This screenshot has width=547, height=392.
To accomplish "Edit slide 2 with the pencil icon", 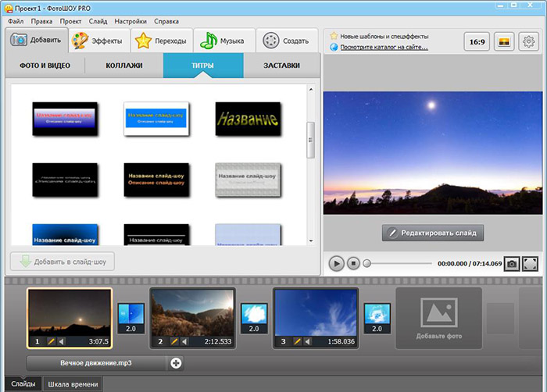I will point(174,341).
